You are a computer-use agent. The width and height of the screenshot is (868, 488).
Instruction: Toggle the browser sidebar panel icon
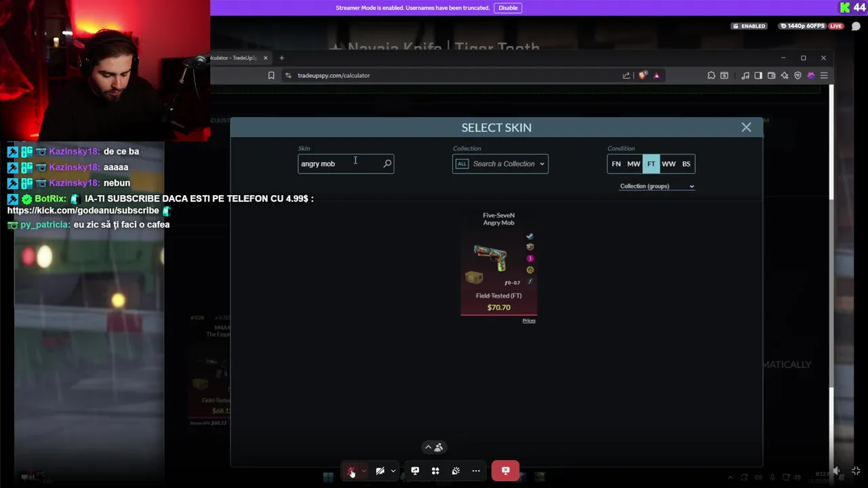point(758,75)
